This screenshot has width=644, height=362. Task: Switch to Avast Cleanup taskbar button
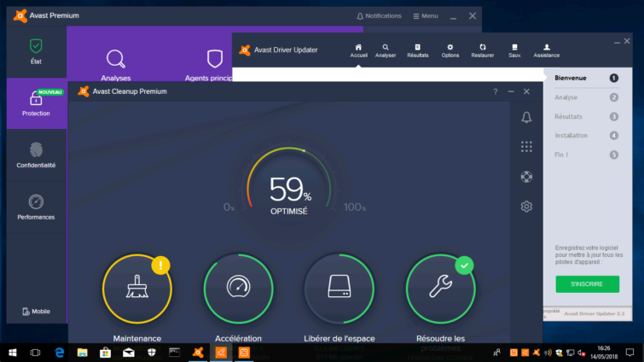tap(221, 353)
